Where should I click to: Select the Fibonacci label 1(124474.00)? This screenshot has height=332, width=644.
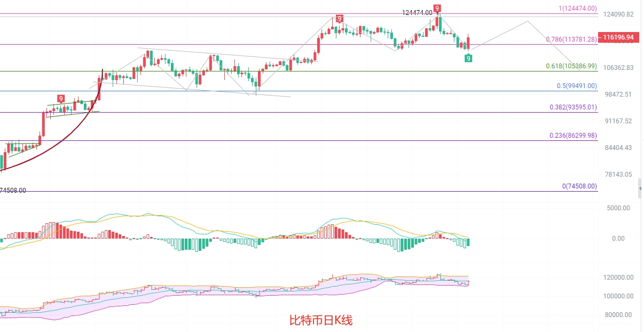point(578,9)
